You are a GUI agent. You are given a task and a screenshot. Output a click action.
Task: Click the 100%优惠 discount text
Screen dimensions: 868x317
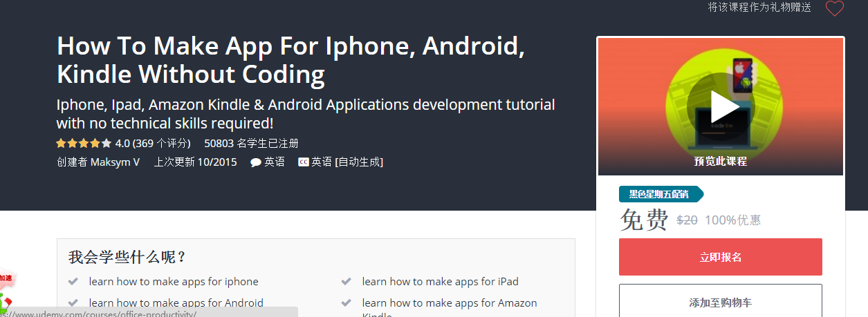tap(733, 220)
